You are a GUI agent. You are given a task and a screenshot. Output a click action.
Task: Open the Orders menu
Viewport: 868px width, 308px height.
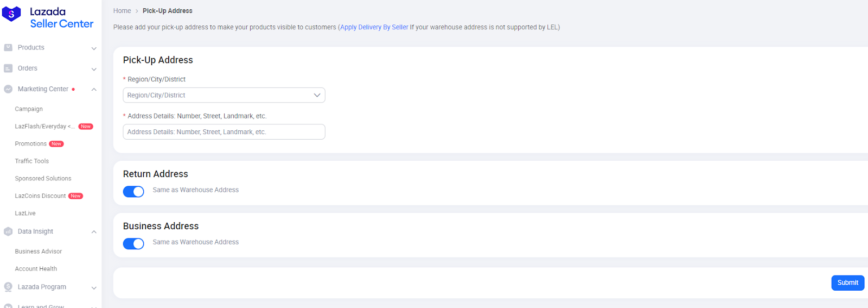click(x=28, y=68)
